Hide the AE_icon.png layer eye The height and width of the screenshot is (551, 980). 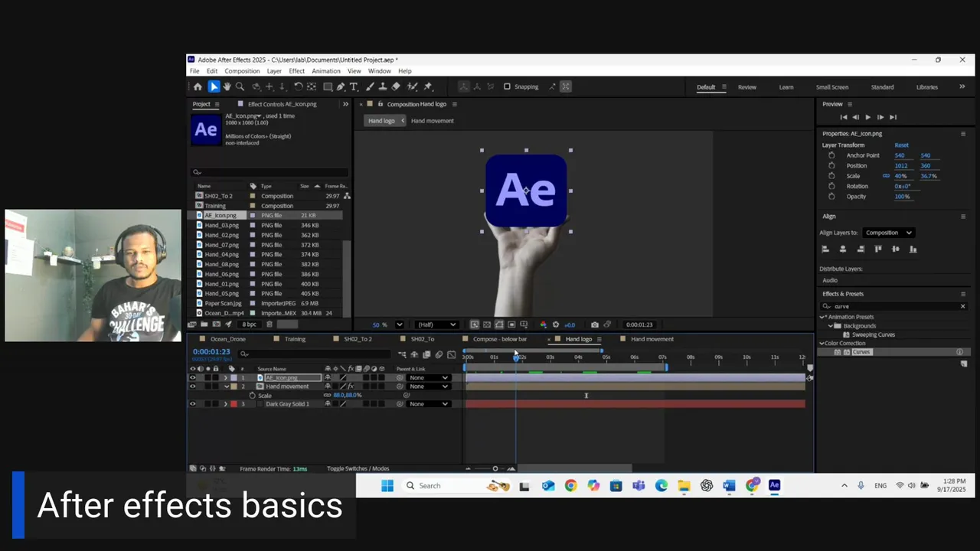[193, 377]
